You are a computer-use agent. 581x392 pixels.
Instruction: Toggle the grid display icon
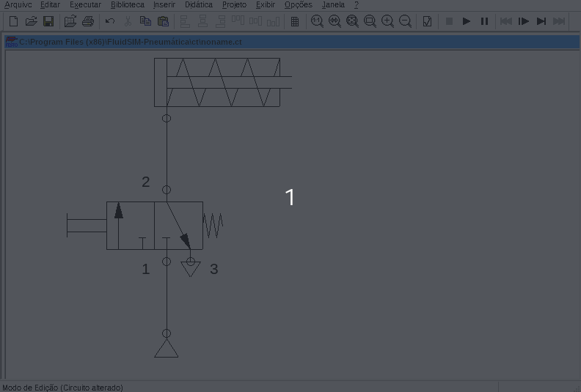(295, 21)
